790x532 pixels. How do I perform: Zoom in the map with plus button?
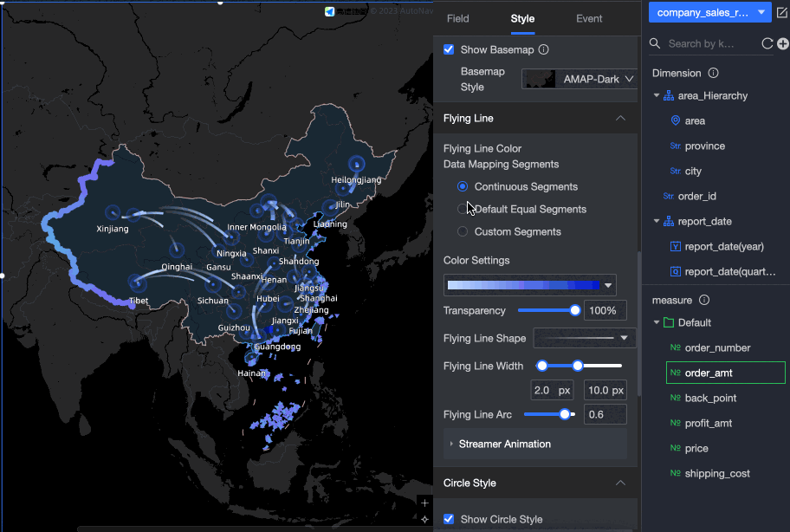point(424,503)
